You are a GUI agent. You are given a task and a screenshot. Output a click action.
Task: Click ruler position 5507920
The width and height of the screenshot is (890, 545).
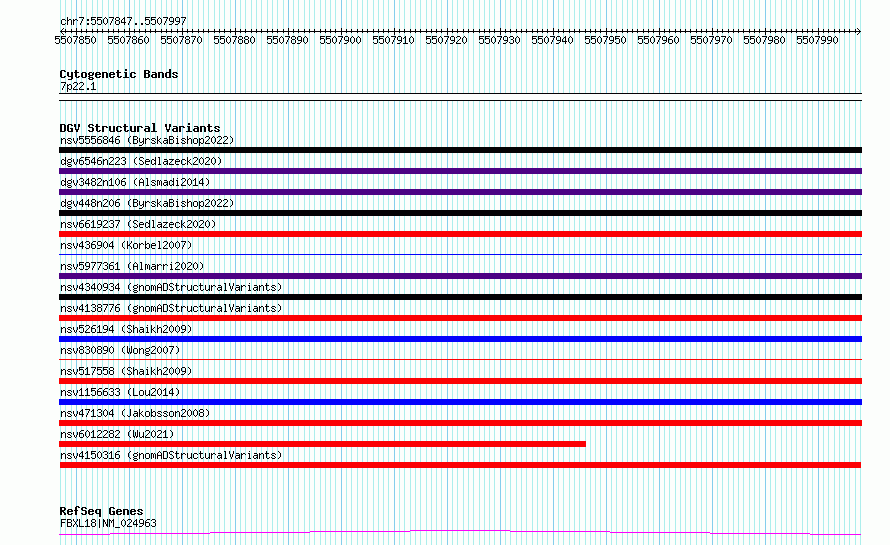[446, 40]
